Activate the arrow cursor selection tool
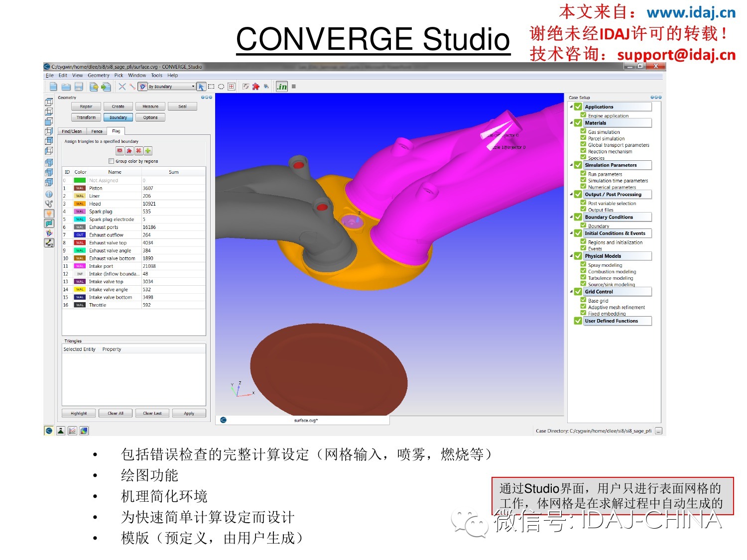747x560 pixels. coord(201,87)
